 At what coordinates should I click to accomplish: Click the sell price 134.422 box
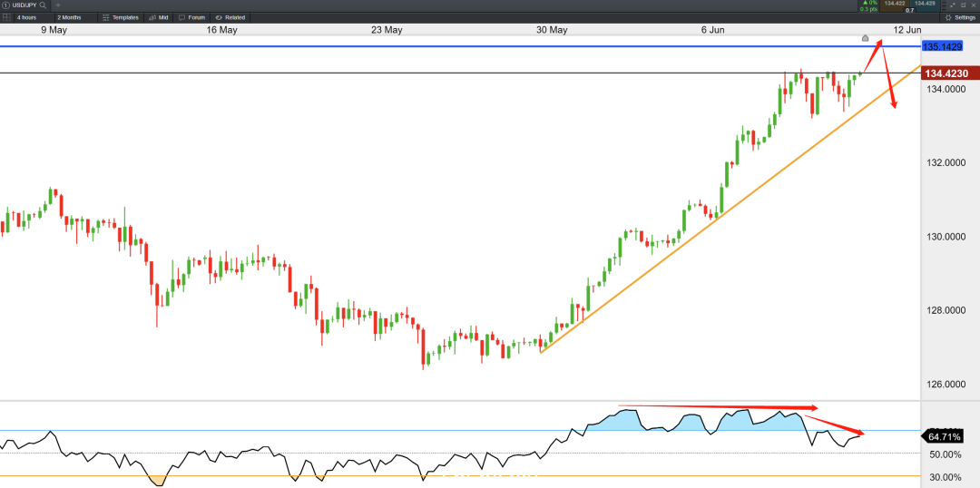(x=895, y=5)
